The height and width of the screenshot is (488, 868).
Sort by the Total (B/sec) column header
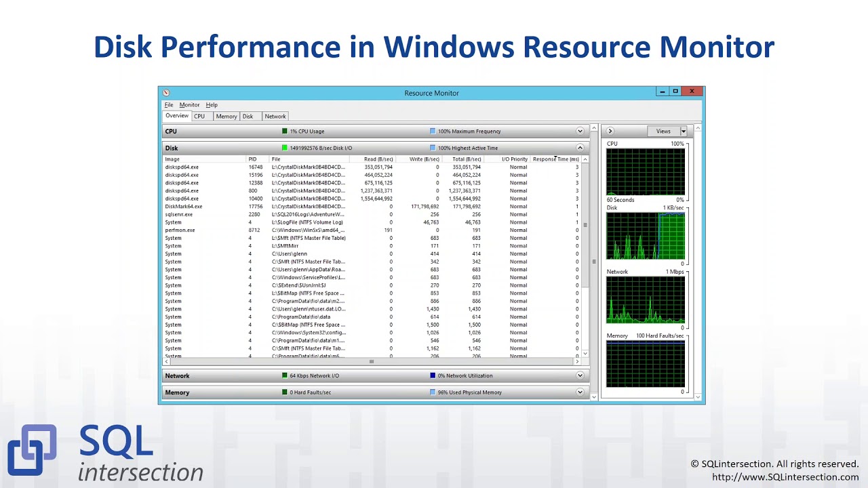[462, 159]
